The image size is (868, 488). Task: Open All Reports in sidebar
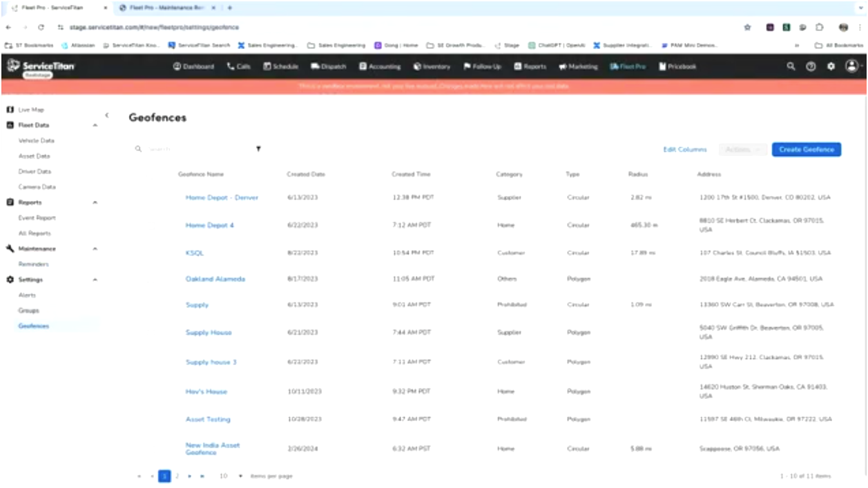[x=35, y=233]
